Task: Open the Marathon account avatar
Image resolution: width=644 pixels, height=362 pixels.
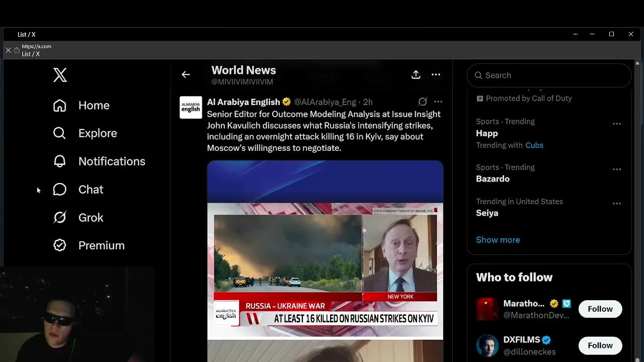Action: (x=487, y=309)
